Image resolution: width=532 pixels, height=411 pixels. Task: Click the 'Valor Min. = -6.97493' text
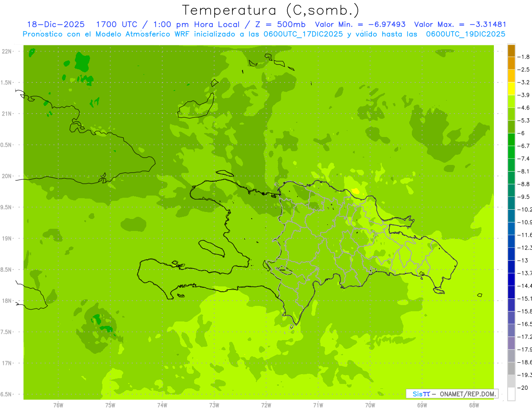coord(360,24)
